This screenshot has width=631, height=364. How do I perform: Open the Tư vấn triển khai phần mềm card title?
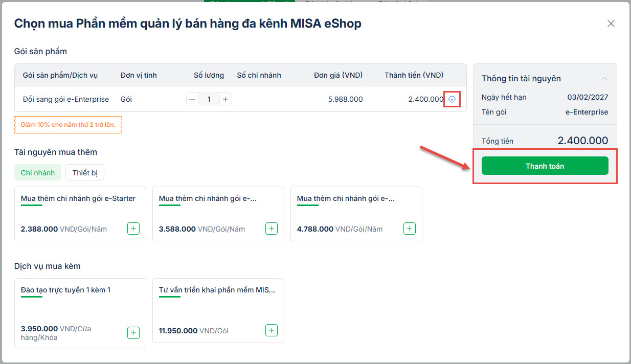click(x=217, y=290)
